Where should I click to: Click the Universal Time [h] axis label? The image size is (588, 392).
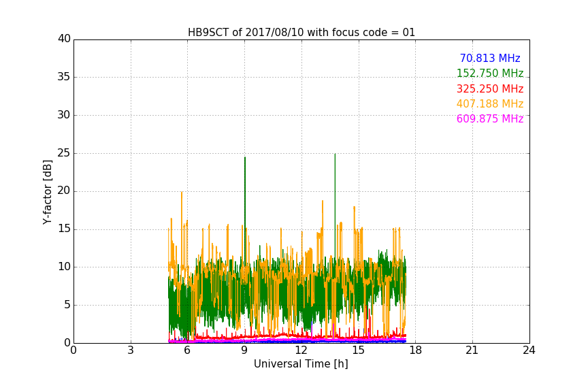point(301,364)
